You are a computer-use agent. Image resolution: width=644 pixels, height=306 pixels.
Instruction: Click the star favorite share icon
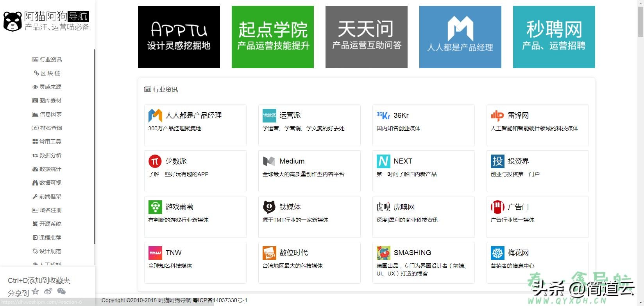pyautogui.click(x=36, y=291)
